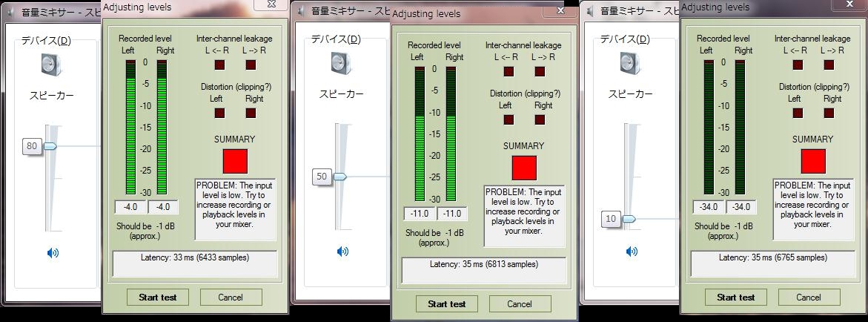Click PROBLEM message box in 33 ms latency window
Screen dimensions: 868x322
pos(235,209)
